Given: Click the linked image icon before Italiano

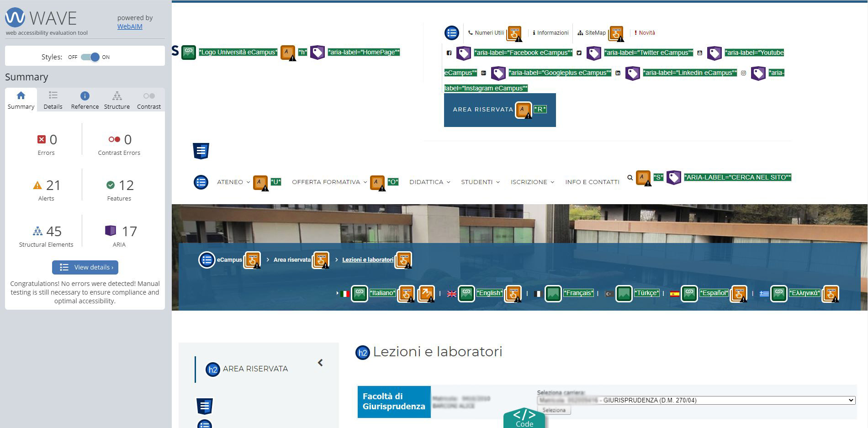Looking at the screenshot, I should [360, 293].
